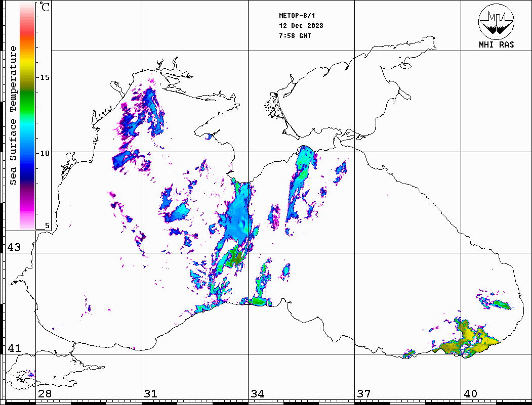
Task: Click the Sea Surface Temperature legend title
Action: click(13, 115)
